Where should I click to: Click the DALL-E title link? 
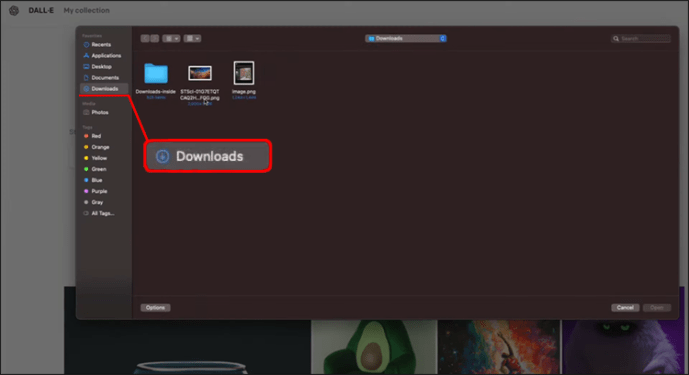(41, 10)
